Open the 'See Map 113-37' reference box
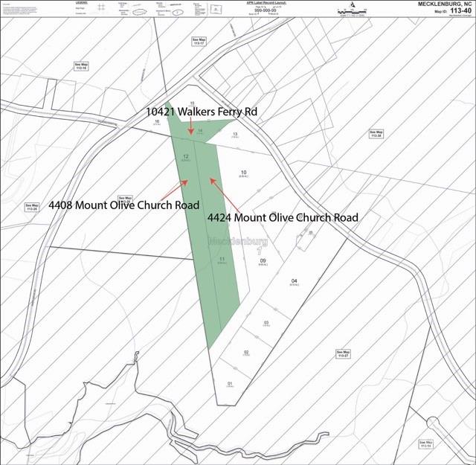Image resolution: width=476 pixels, height=465 pixels. [x=343, y=353]
